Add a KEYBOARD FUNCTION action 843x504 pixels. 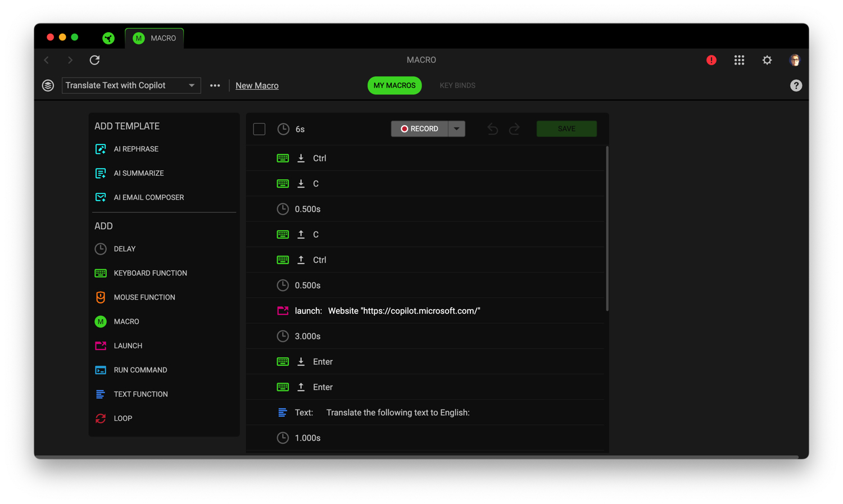(151, 273)
